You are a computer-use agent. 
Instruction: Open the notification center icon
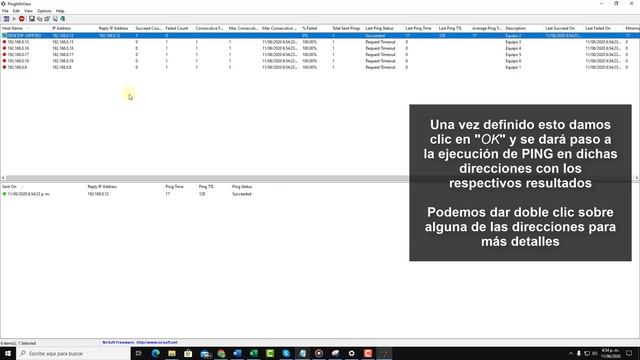coord(629,353)
